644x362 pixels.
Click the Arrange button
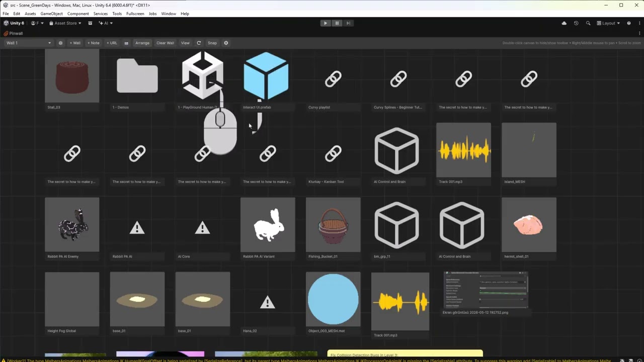click(x=142, y=43)
